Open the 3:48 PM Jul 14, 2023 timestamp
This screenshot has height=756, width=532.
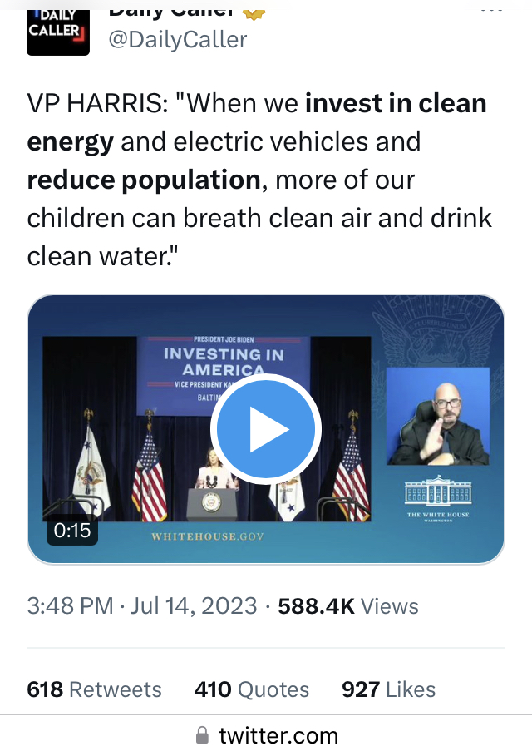[142, 605]
